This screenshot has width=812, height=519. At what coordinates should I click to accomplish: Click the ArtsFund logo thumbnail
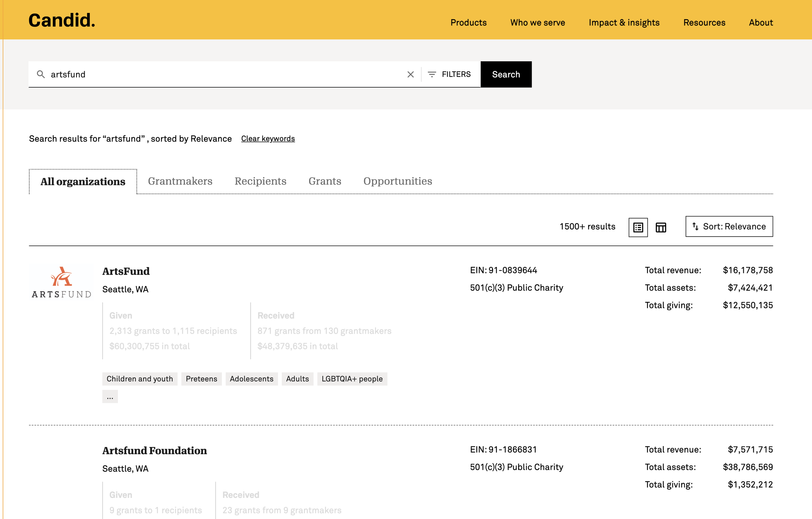coord(61,282)
